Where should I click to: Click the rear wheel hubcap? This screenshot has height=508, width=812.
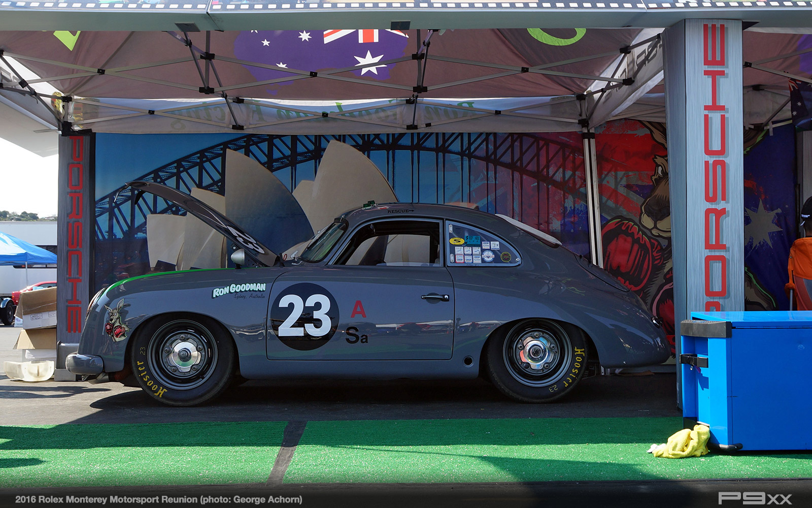click(535, 351)
